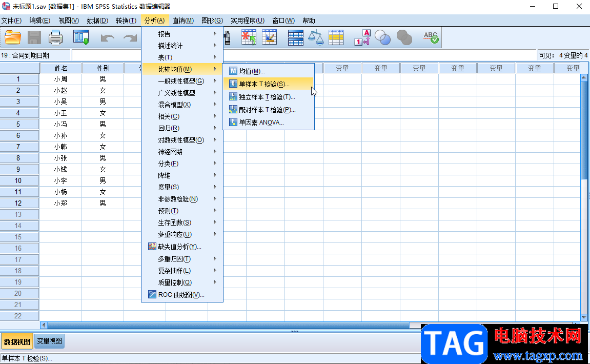Expand the 描述统计 submenu

click(x=182, y=46)
